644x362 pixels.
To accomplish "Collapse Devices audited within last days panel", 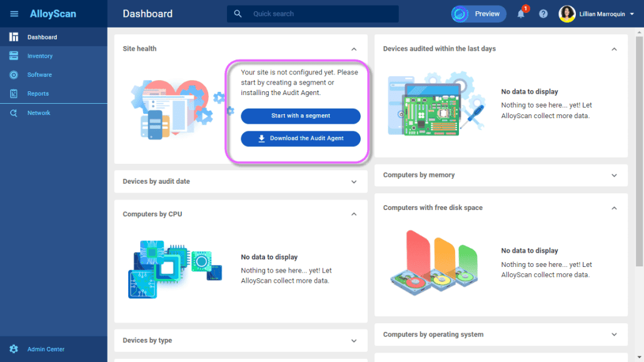I will 614,49.
